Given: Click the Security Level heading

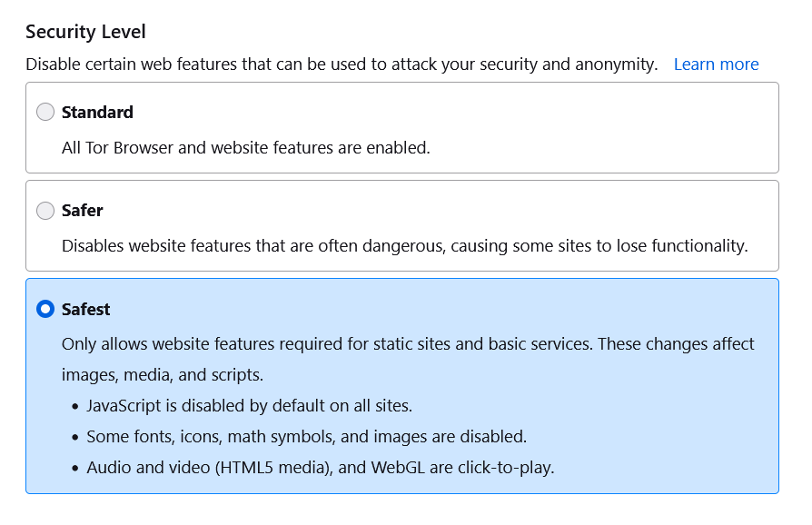Looking at the screenshot, I should click(x=85, y=32).
